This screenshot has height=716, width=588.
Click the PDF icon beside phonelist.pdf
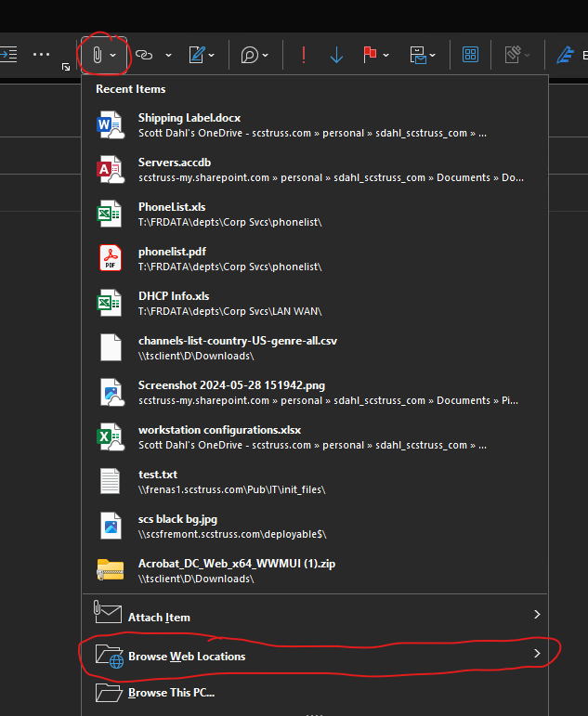click(111, 258)
